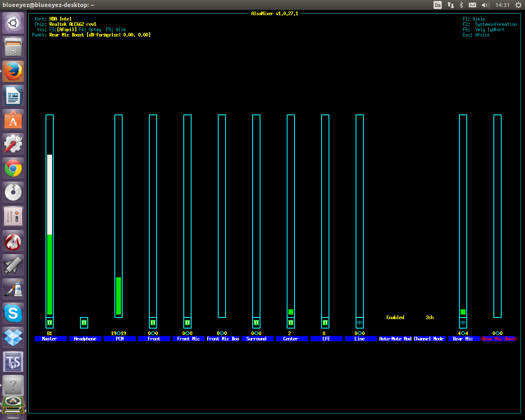Image resolution: width=525 pixels, height=420 pixels.
Task: Launch Skype from the launcher
Action: tap(13, 313)
